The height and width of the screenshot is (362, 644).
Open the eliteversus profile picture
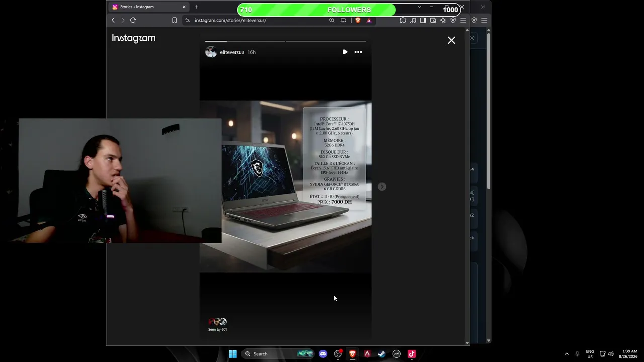pos(211,52)
